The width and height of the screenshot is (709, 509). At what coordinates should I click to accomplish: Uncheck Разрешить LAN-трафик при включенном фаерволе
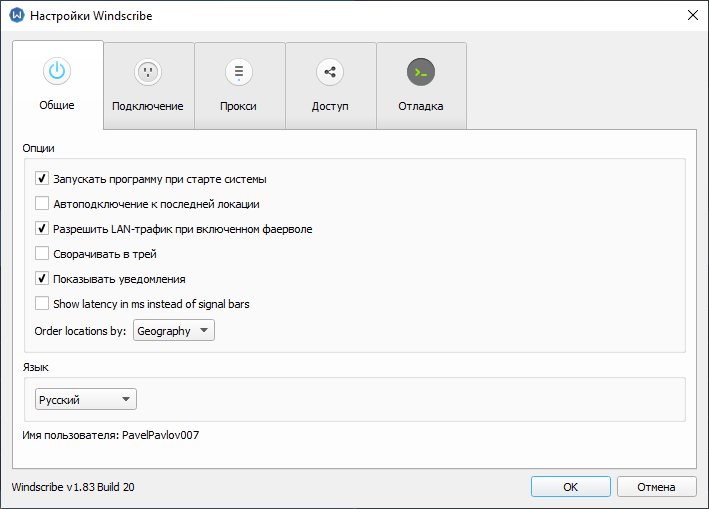pyautogui.click(x=42, y=228)
